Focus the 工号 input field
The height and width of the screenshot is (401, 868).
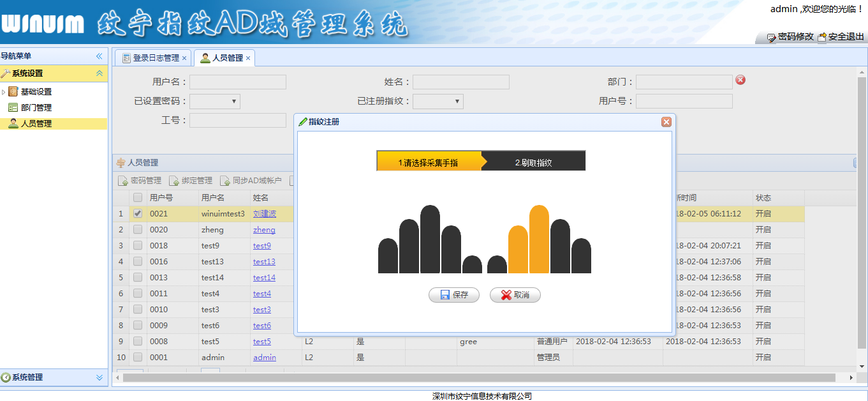click(x=238, y=120)
